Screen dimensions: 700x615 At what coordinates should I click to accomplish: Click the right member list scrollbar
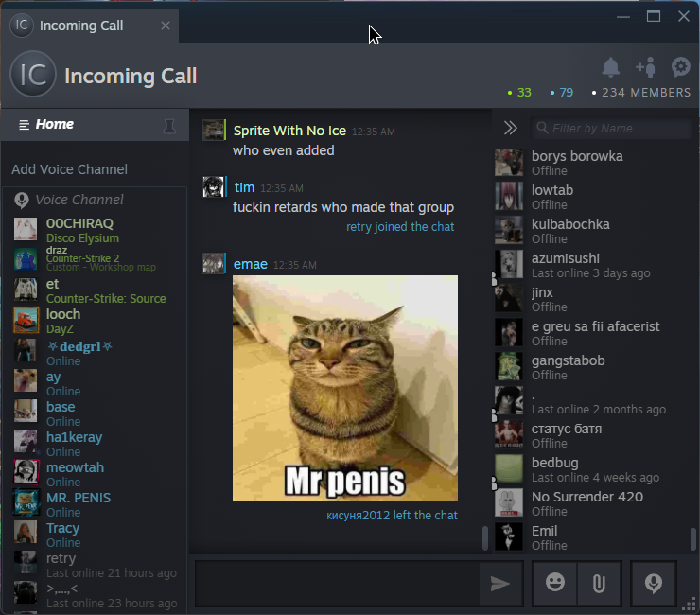692,539
